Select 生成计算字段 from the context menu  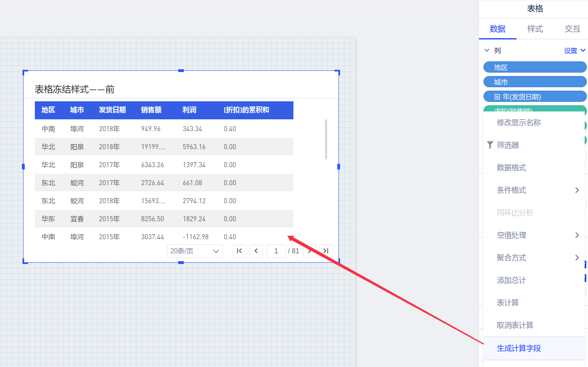pyautogui.click(x=518, y=348)
